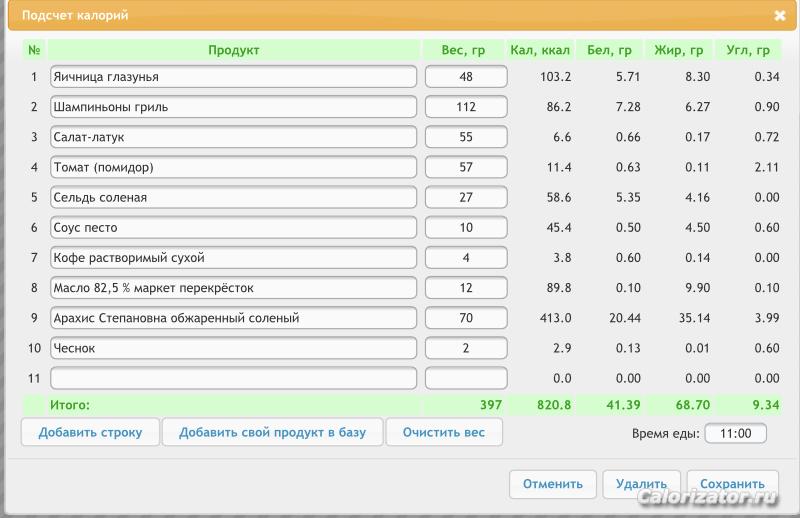The height and width of the screenshot is (518, 800).
Task: Click the weight field showing 48
Action: pos(466,77)
